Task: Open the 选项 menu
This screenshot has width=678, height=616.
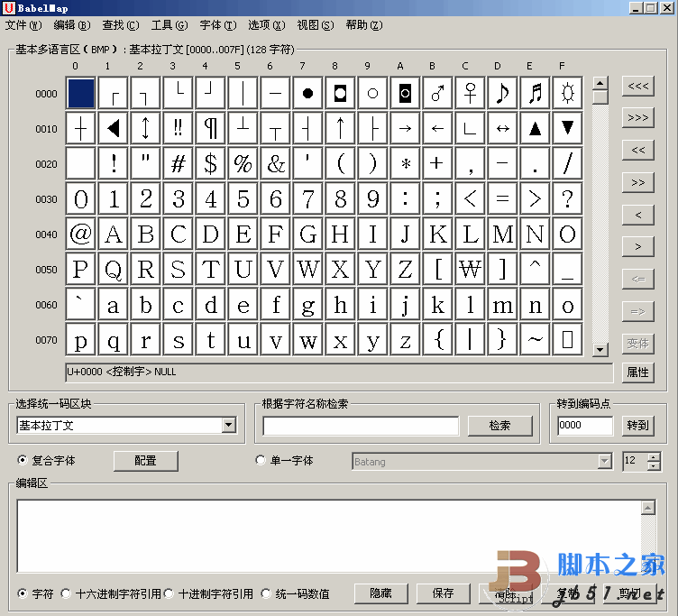Action: [x=267, y=25]
